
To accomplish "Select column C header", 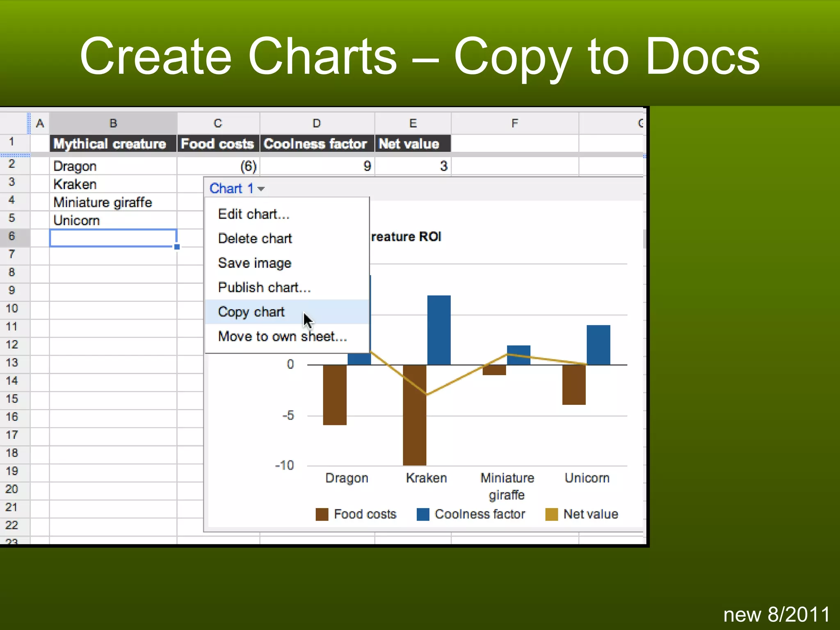I will click(x=218, y=123).
